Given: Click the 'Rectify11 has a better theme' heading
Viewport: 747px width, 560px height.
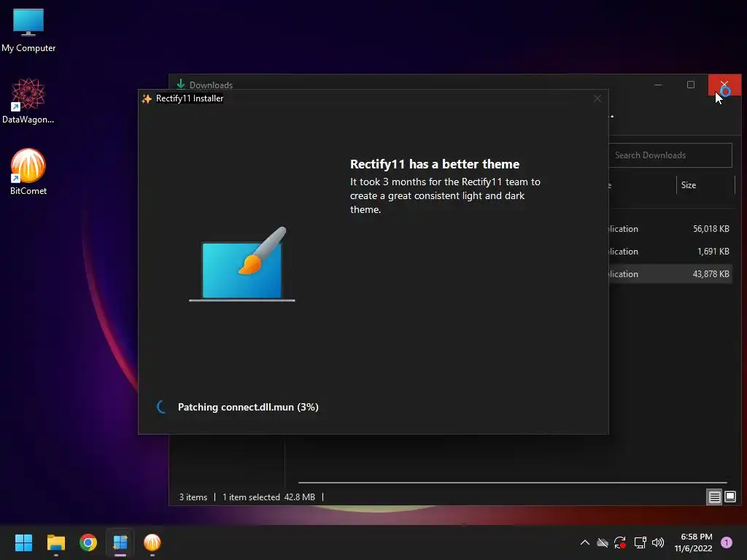Looking at the screenshot, I should tap(435, 164).
